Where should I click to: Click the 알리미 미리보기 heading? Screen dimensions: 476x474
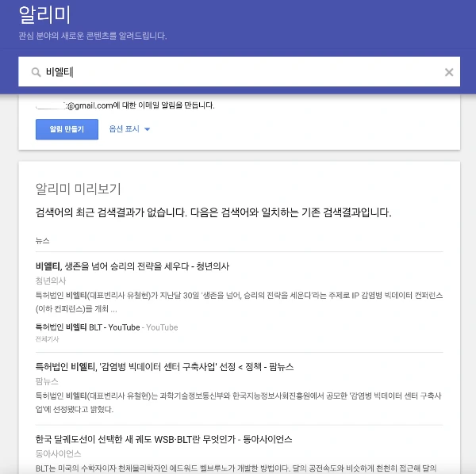click(79, 189)
